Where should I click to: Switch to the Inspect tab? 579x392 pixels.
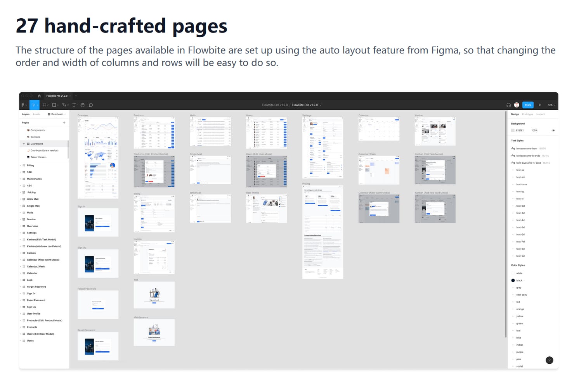point(541,114)
